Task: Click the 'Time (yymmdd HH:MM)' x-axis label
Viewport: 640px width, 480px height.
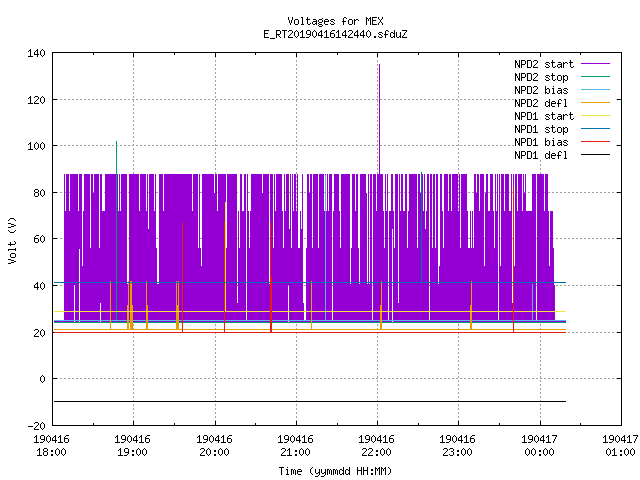Action: coord(335,471)
